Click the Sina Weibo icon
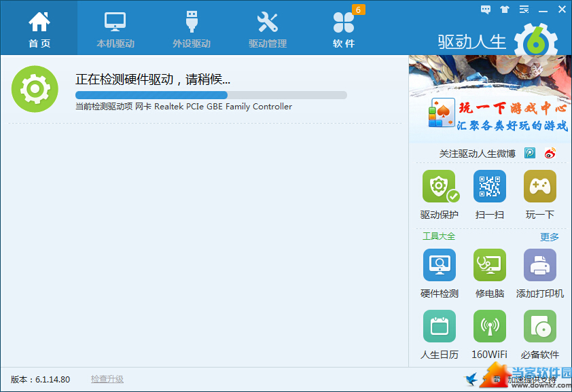Screen dimensions: 572x392 click(x=550, y=154)
